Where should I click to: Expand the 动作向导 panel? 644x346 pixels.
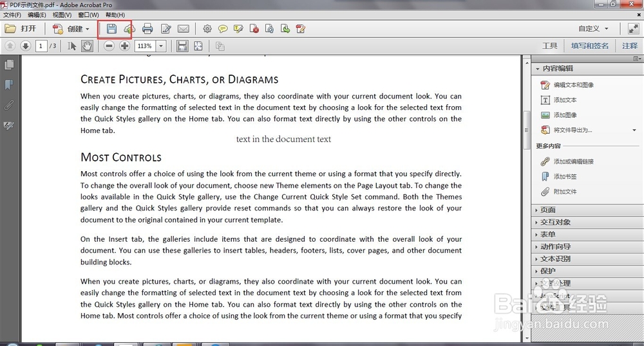pos(587,247)
